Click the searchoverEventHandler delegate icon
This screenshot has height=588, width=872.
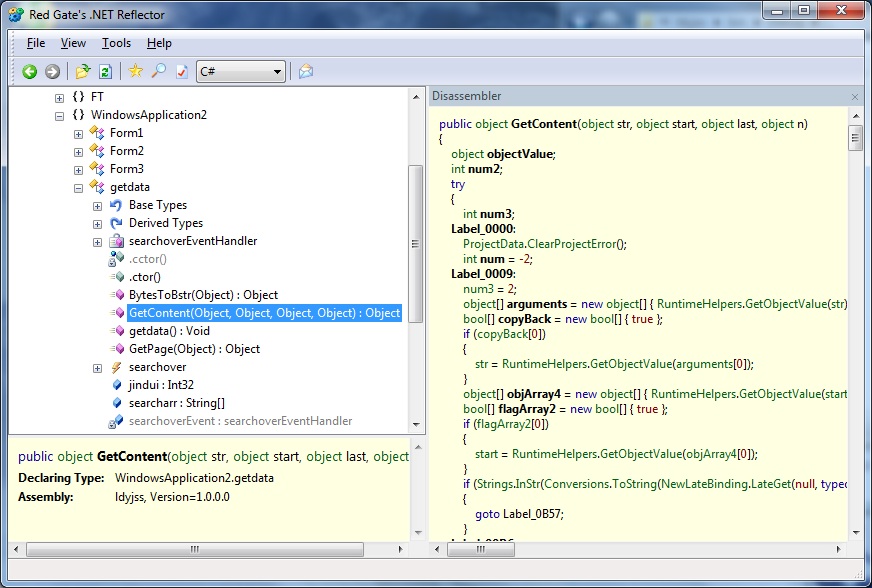pos(116,241)
